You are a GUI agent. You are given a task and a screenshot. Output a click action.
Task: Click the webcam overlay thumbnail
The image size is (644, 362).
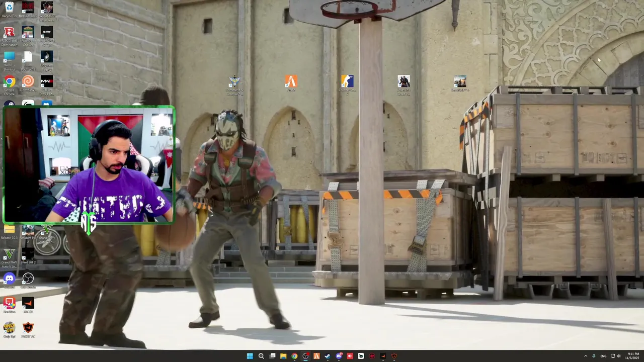coord(89,164)
